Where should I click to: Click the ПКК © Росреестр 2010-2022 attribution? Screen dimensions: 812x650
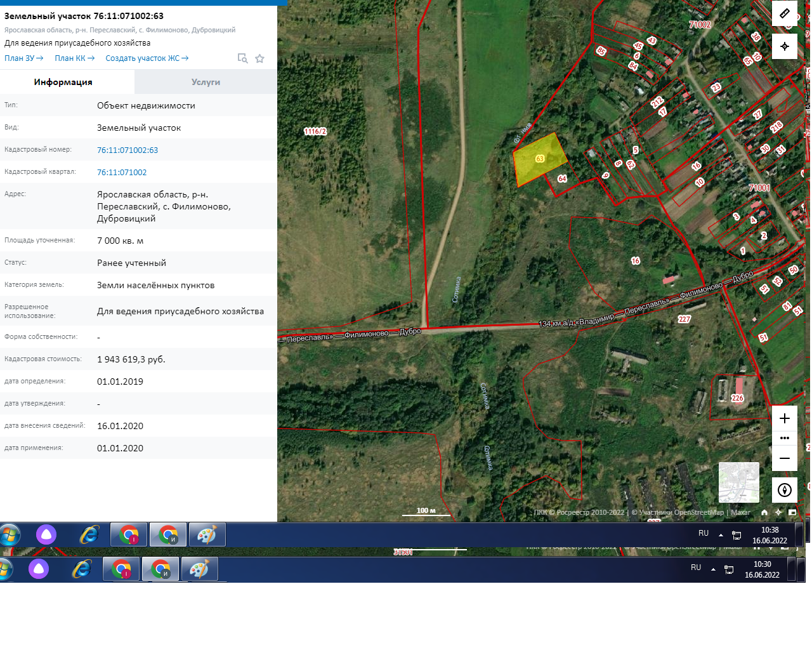click(579, 512)
